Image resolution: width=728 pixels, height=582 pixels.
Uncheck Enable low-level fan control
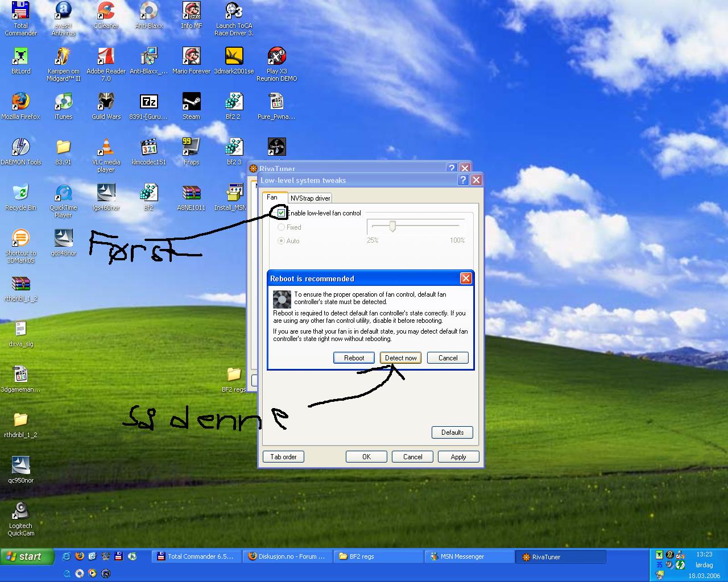pyautogui.click(x=282, y=213)
